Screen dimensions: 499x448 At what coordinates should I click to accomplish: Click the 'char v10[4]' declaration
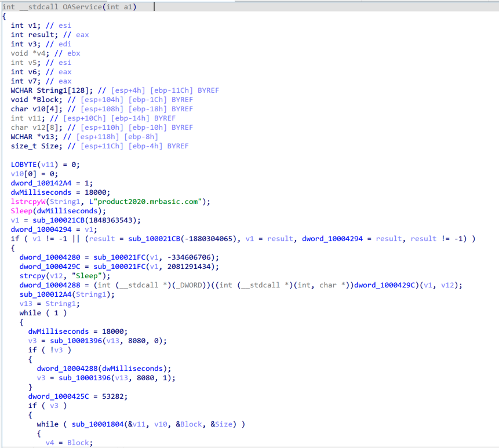[x=102, y=109]
